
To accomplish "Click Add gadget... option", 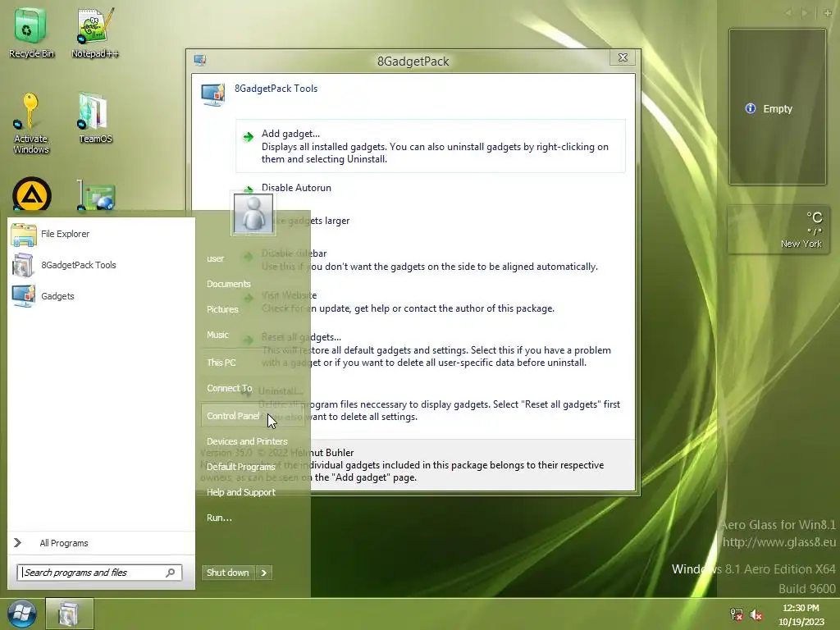I will pyautogui.click(x=430, y=146).
